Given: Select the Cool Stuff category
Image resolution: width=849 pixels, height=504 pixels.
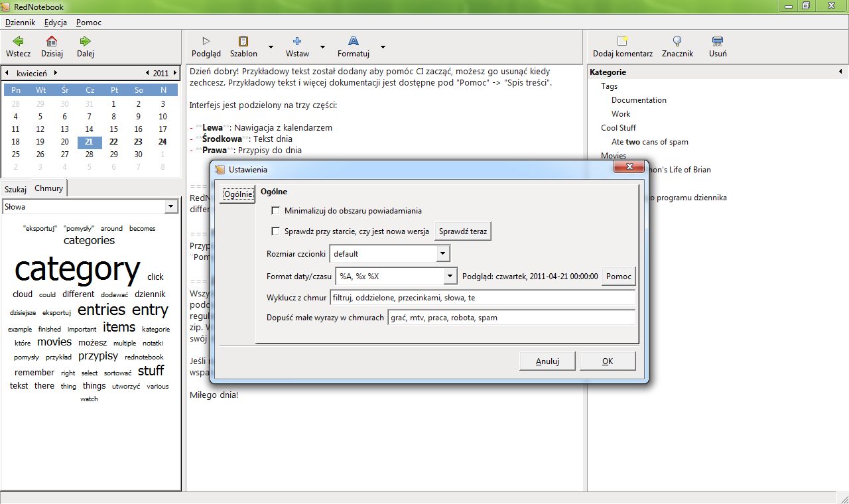Looking at the screenshot, I should point(618,128).
